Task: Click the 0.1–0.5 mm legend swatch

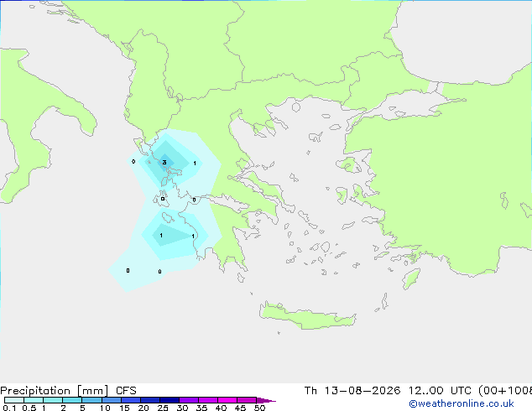Action: 14,400
